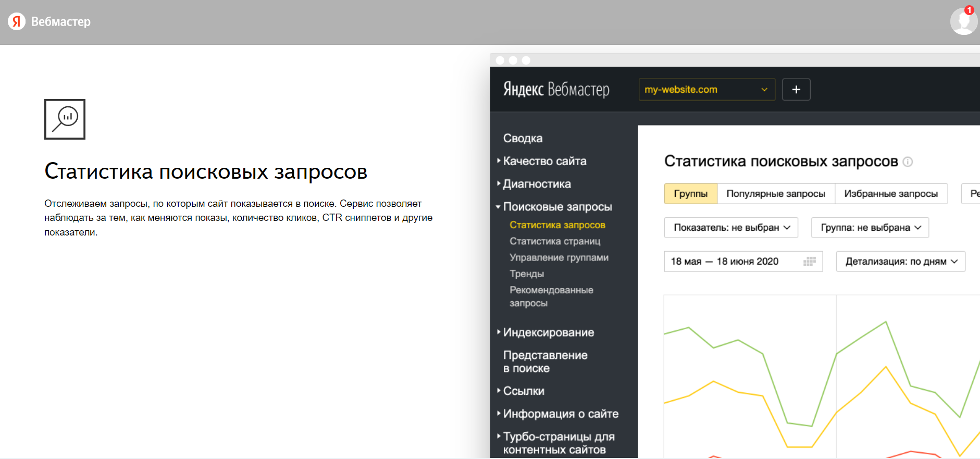Open Сводка in the sidebar
The width and height of the screenshot is (980, 459).
pyautogui.click(x=523, y=139)
